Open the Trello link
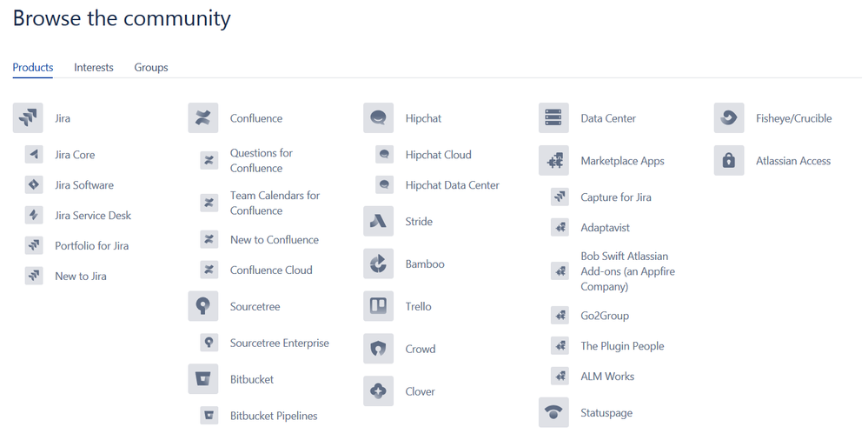The image size is (868, 447). click(x=419, y=306)
